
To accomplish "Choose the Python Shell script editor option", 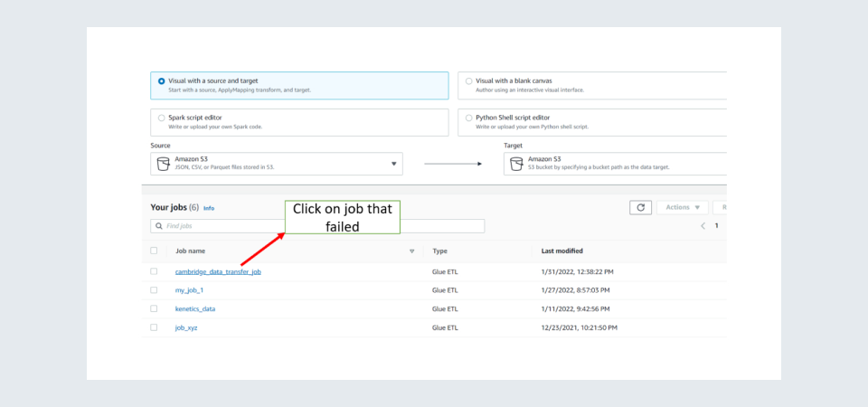I will 469,118.
